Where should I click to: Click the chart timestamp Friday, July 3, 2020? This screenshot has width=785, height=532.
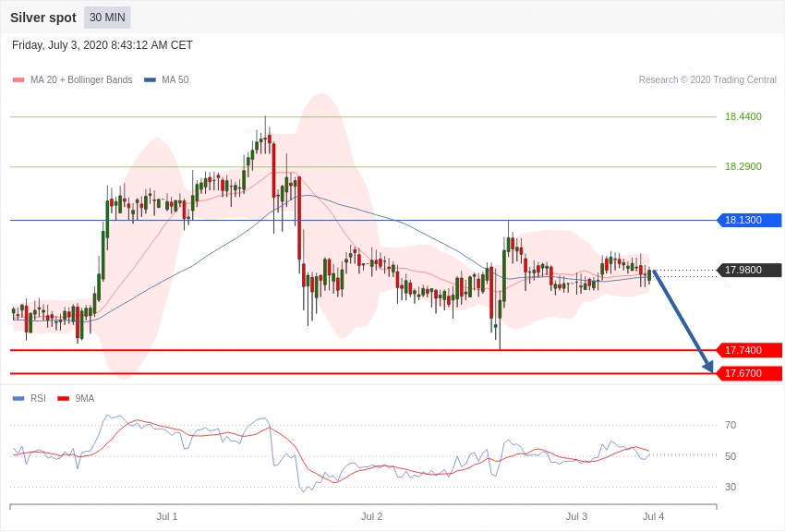[103, 45]
